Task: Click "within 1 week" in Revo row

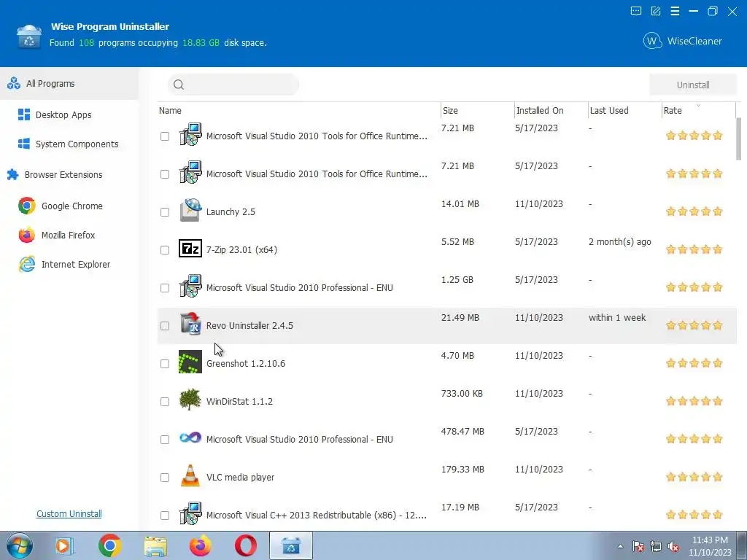Action: [617, 318]
